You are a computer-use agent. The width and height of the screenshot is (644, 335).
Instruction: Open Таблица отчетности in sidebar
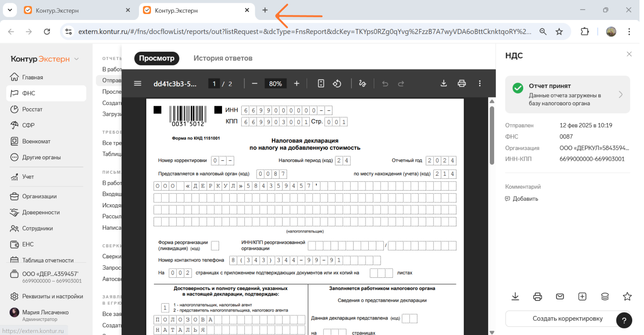coord(46,260)
